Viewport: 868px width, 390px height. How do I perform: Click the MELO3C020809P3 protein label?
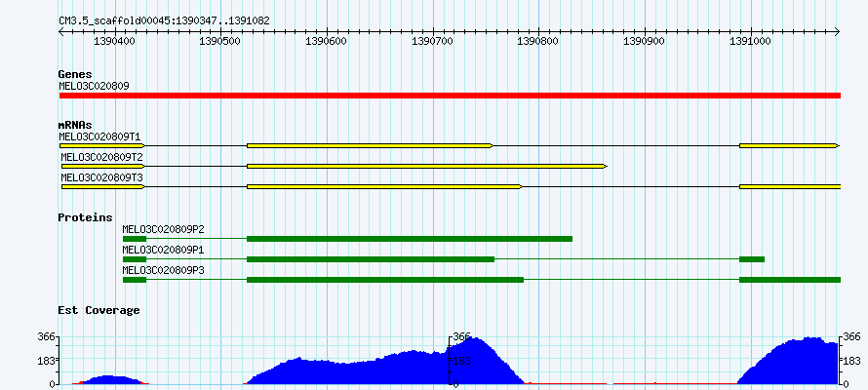(x=163, y=270)
